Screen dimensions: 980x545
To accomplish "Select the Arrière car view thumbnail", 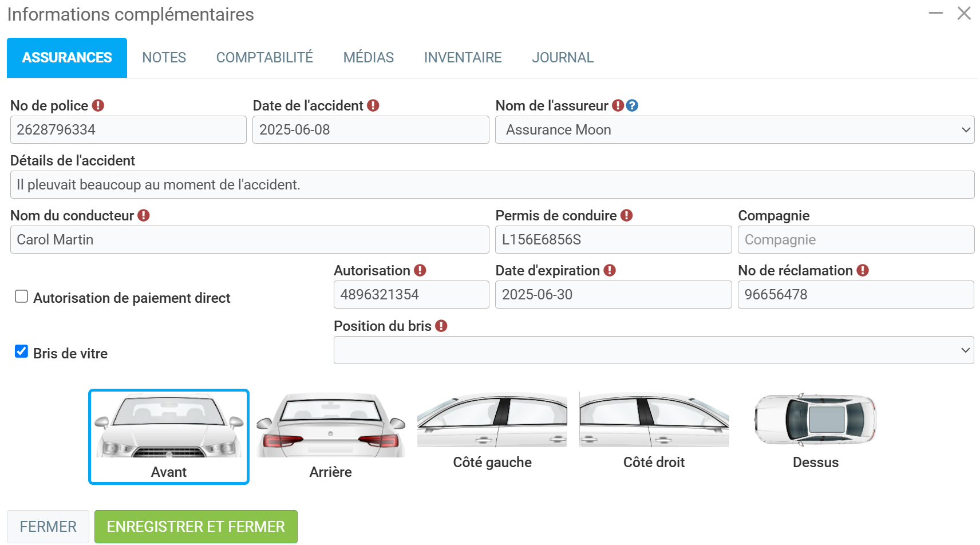I will coord(331,436).
